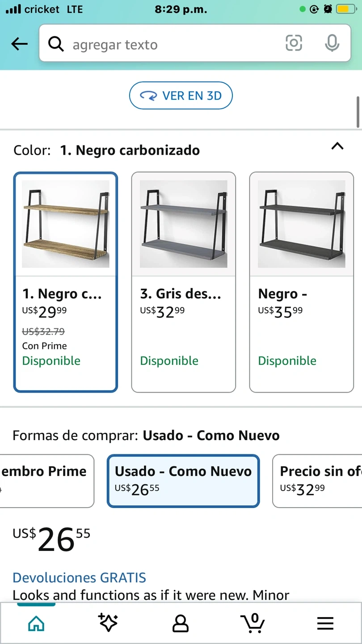Choose the Usado - Como Nuevo buying option
The image size is (362, 644).
183,481
